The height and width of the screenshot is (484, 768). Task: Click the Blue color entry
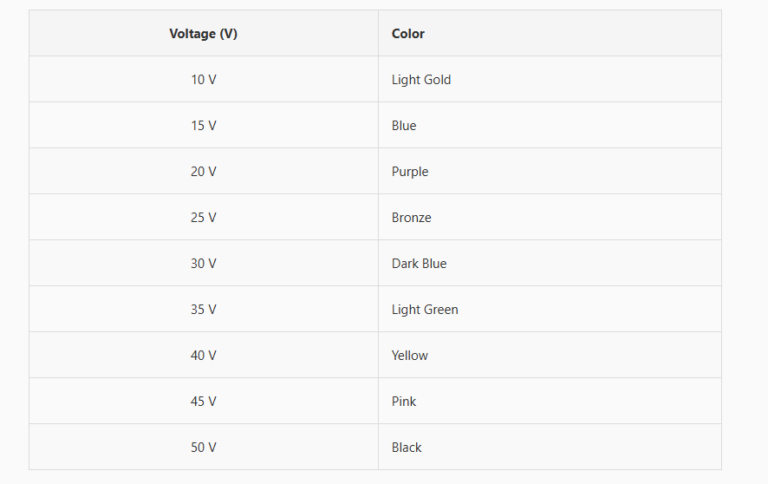click(x=404, y=126)
